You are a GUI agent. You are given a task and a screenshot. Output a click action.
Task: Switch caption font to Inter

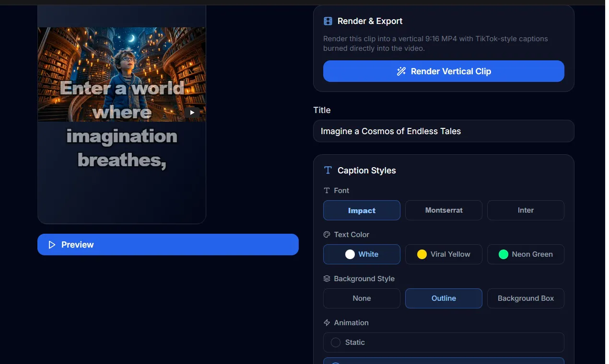click(x=526, y=210)
